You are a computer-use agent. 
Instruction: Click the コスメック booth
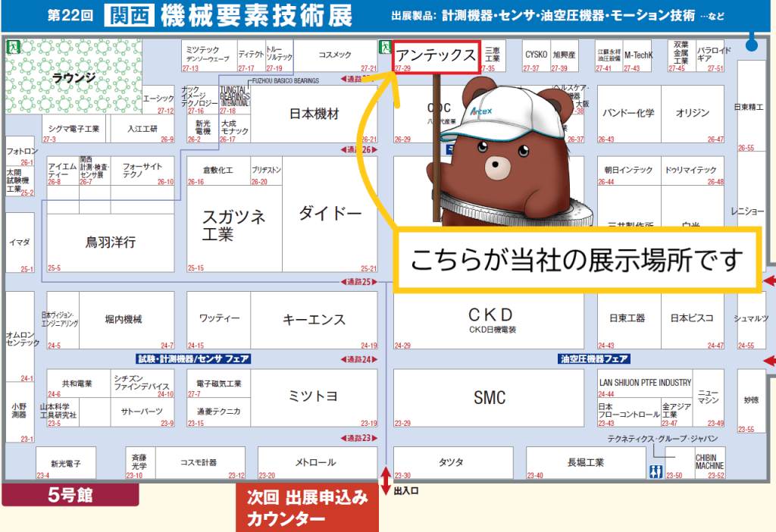(x=336, y=56)
